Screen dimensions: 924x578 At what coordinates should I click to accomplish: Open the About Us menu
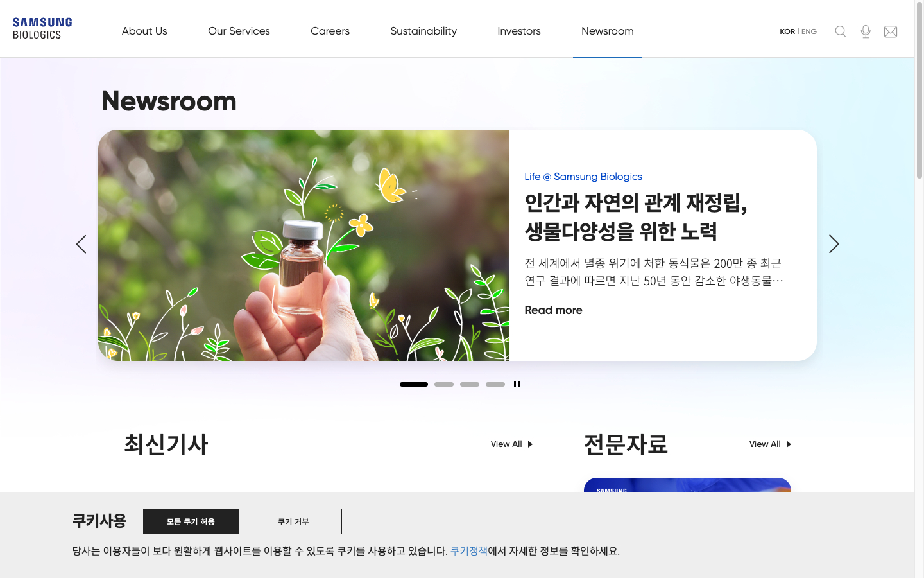(144, 31)
